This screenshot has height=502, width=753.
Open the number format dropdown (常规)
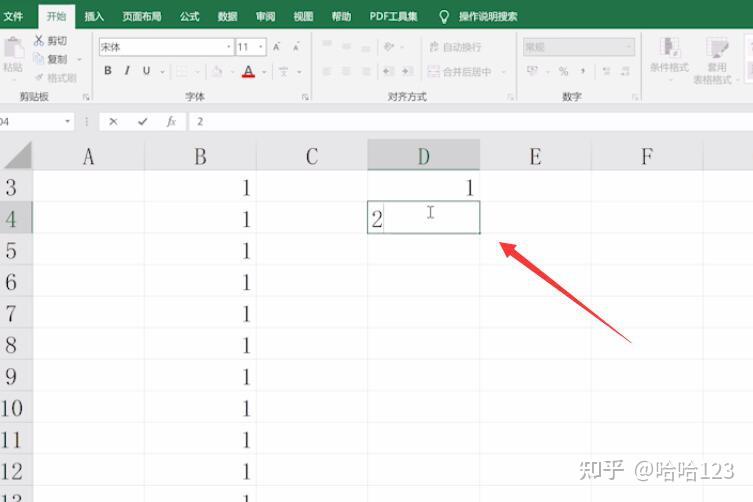(x=628, y=47)
